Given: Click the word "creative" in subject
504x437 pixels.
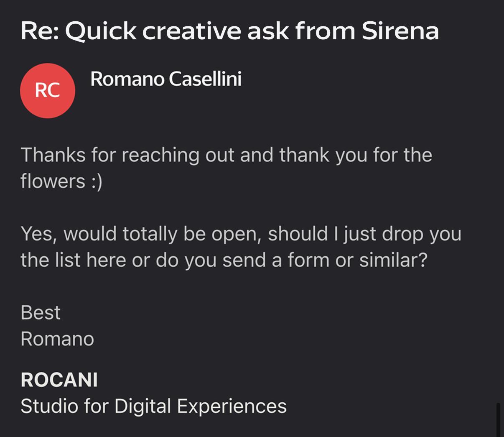Looking at the screenshot, I should [x=191, y=31].
